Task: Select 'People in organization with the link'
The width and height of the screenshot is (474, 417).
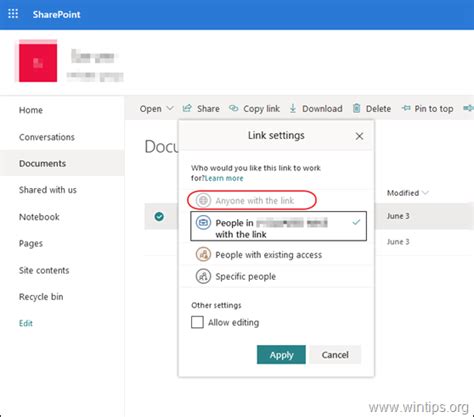Action: click(x=278, y=226)
